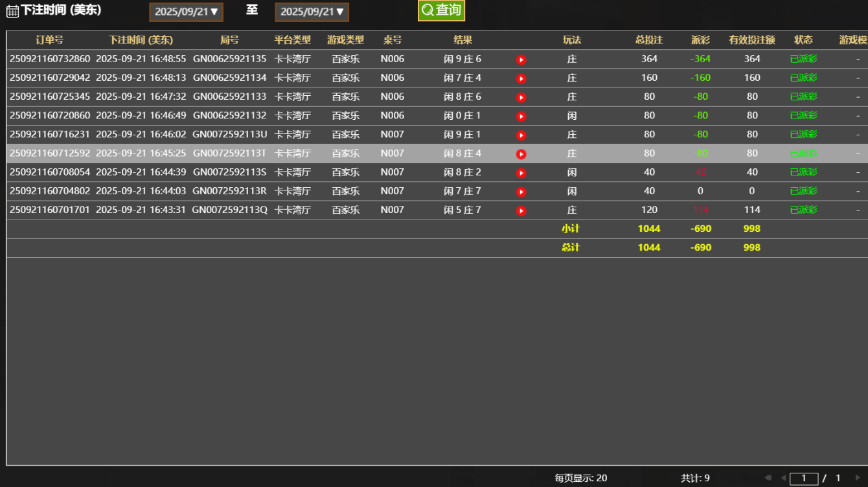868x487 pixels.
Task: Select order number 250921160712592
Action: click(x=50, y=153)
